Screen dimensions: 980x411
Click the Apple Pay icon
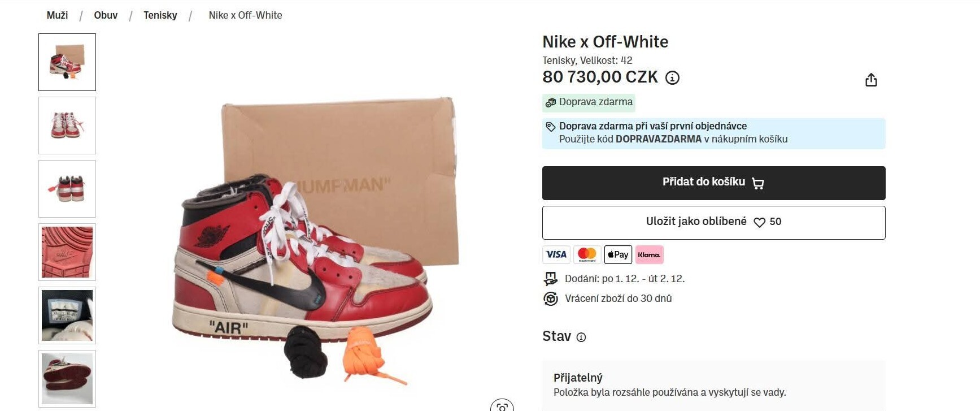click(618, 254)
